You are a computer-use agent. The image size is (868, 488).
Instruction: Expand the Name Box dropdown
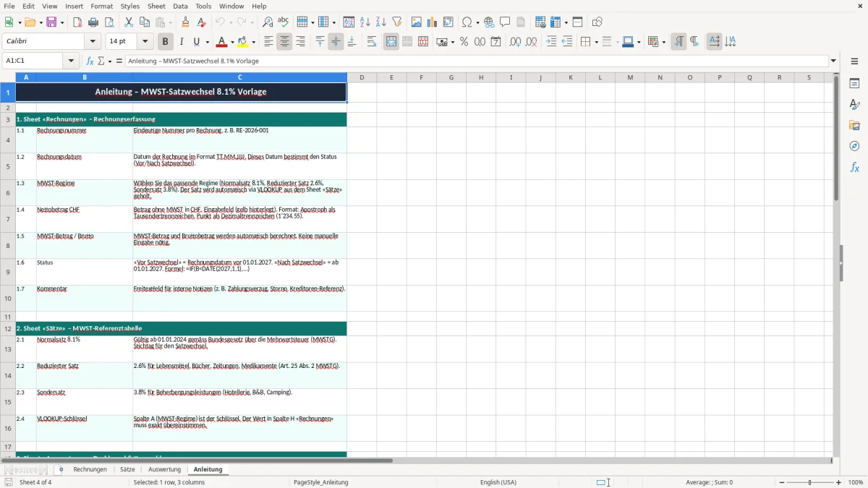pos(72,61)
